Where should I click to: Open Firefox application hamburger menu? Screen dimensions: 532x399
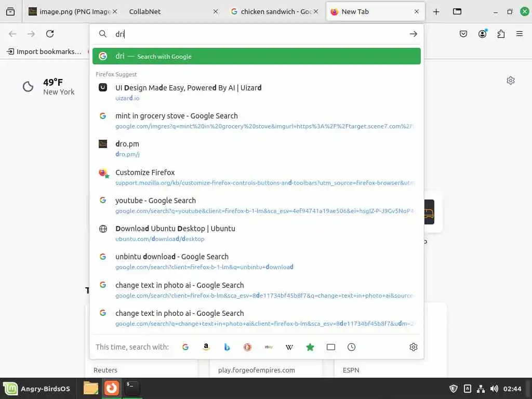coord(519,34)
